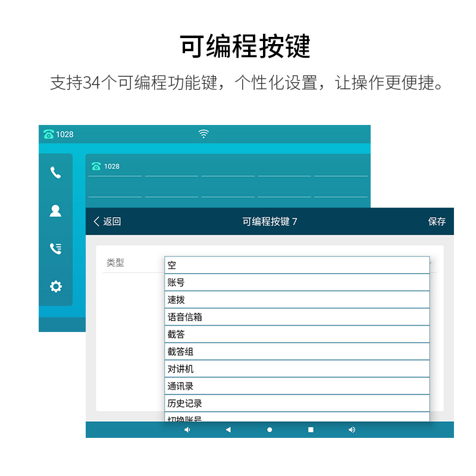476x476 pixels.
Task: Tap the 1028 account line key
Action: pyautogui.click(x=114, y=167)
